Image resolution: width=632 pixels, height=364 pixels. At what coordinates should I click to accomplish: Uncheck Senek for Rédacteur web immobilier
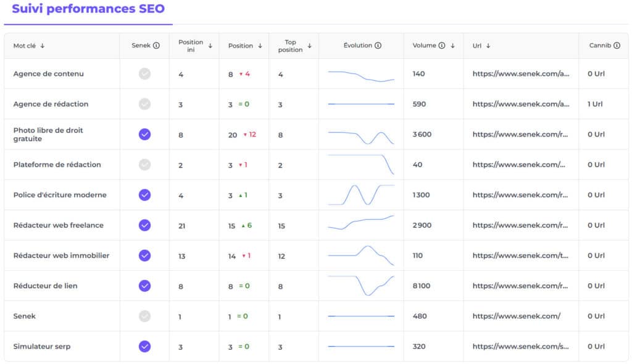pyautogui.click(x=144, y=255)
